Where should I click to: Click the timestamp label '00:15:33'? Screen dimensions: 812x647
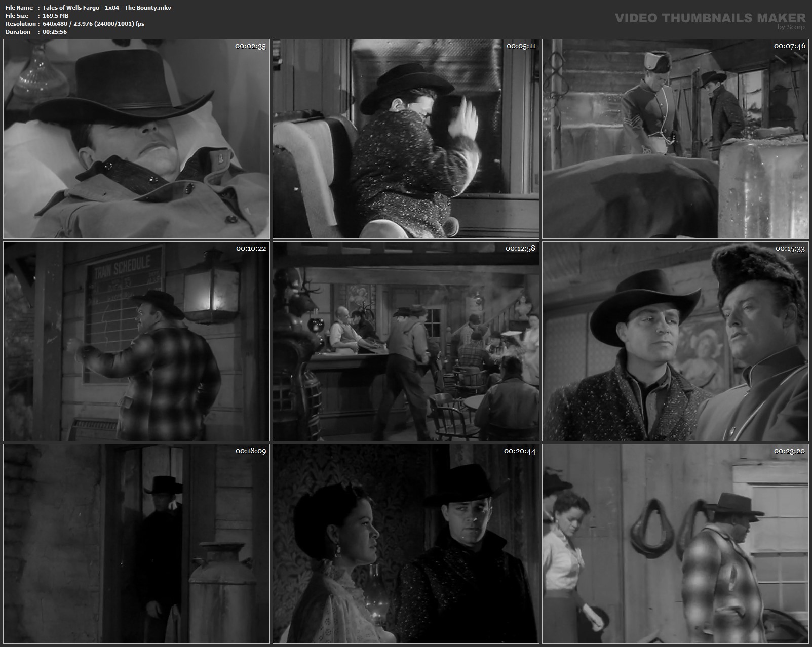[x=790, y=249]
